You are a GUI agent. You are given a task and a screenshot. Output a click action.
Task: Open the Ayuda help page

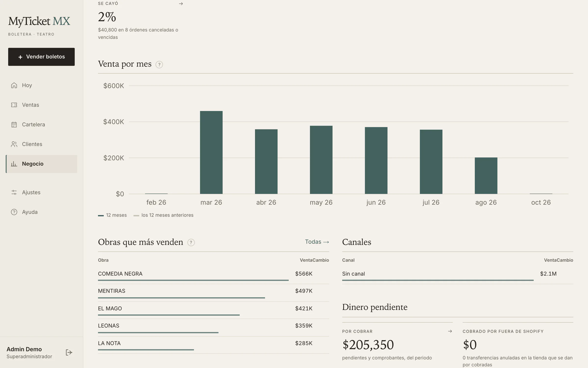pos(41,212)
